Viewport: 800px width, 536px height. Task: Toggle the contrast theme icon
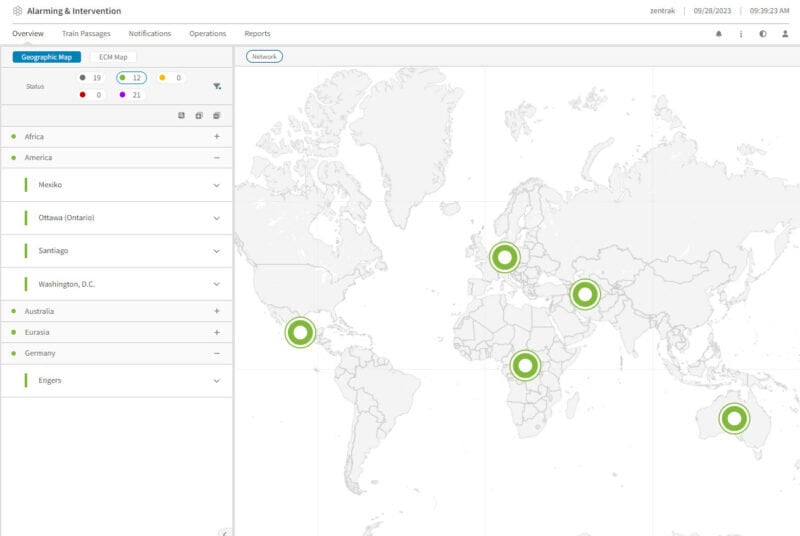click(x=763, y=34)
